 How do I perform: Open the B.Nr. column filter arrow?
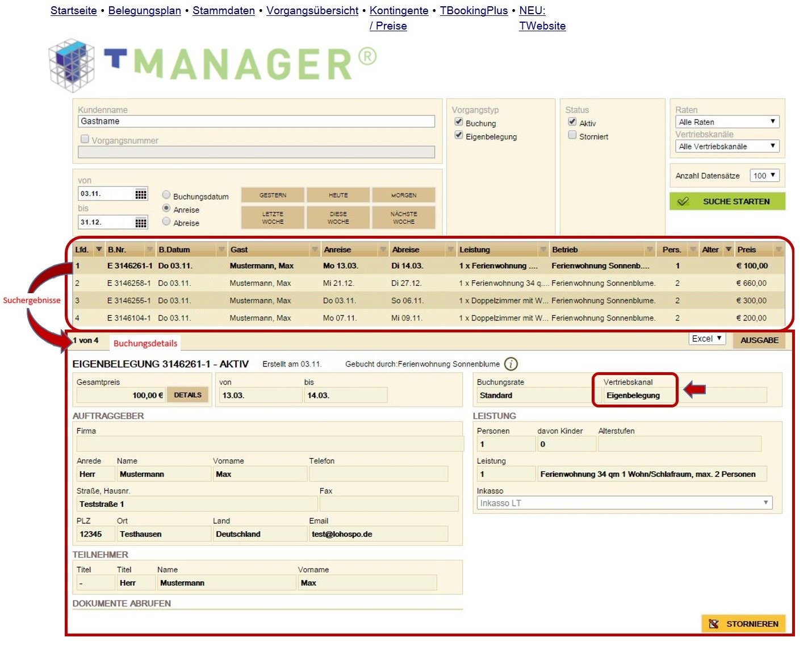pyautogui.click(x=149, y=249)
